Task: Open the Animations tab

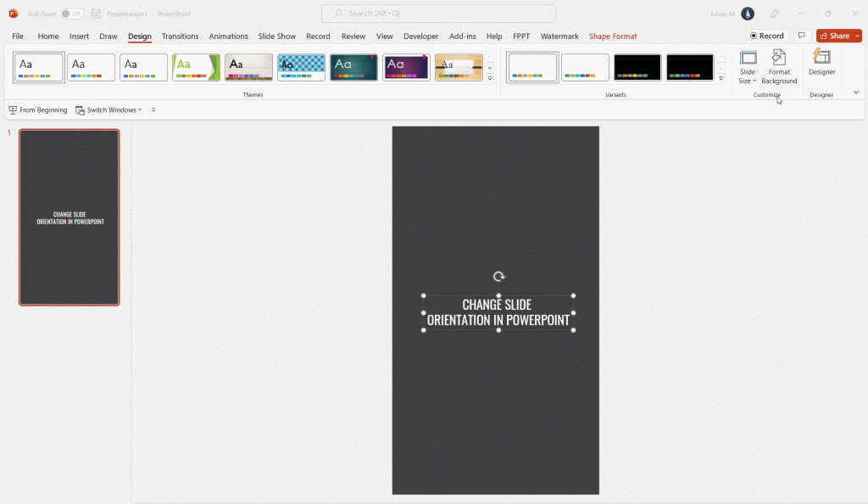Action: (228, 36)
